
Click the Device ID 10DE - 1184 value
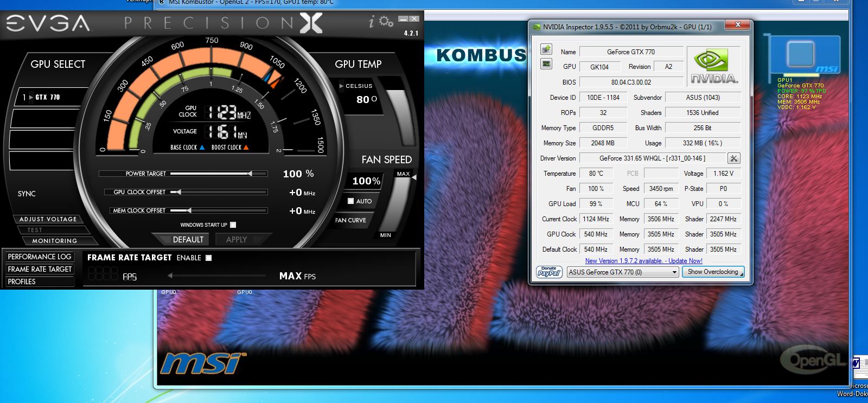pos(603,98)
